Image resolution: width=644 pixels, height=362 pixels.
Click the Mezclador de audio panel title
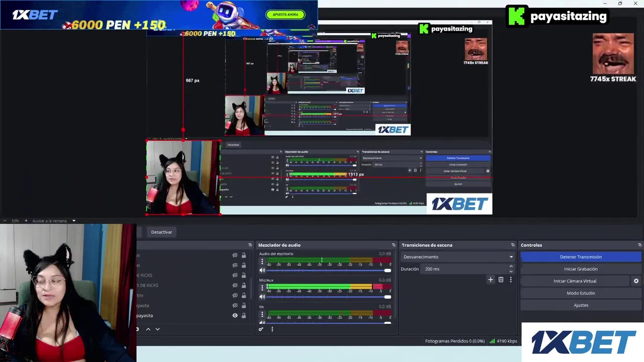tap(279, 245)
